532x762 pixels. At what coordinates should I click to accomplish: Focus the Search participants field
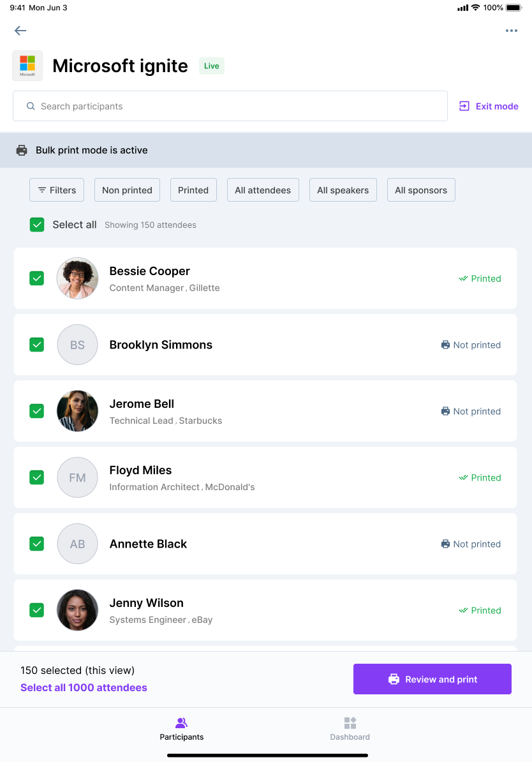(x=230, y=106)
